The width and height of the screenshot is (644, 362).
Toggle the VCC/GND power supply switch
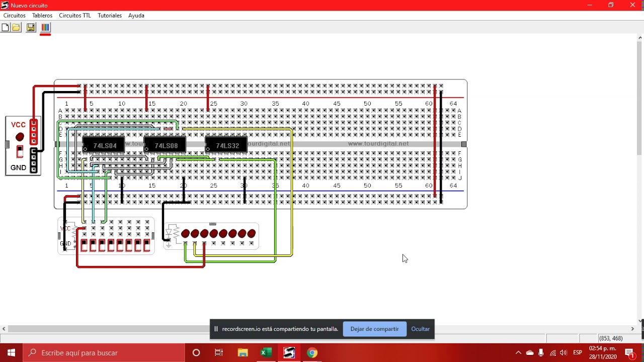(20, 151)
